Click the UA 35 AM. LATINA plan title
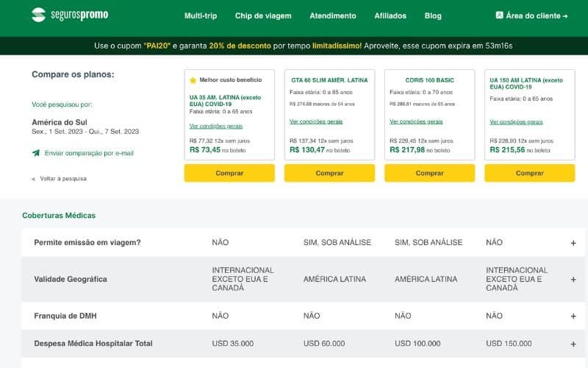The image size is (588, 368). [x=225, y=101]
